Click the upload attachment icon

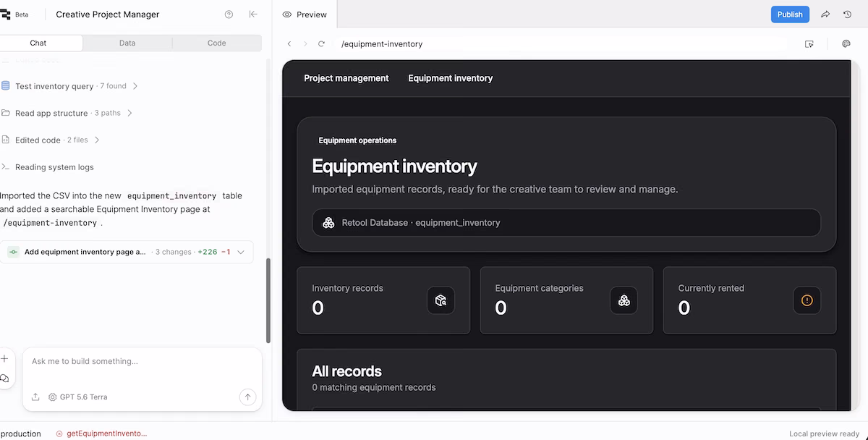[35, 397]
